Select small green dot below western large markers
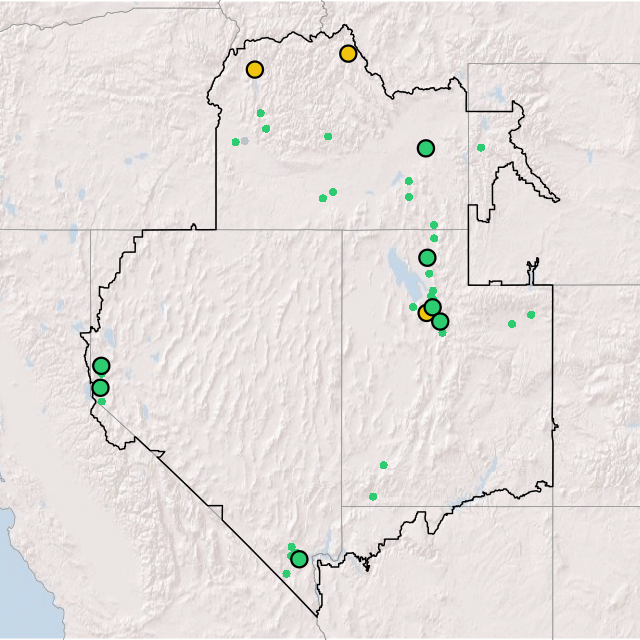The image size is (640, 640). click(102, 402)
